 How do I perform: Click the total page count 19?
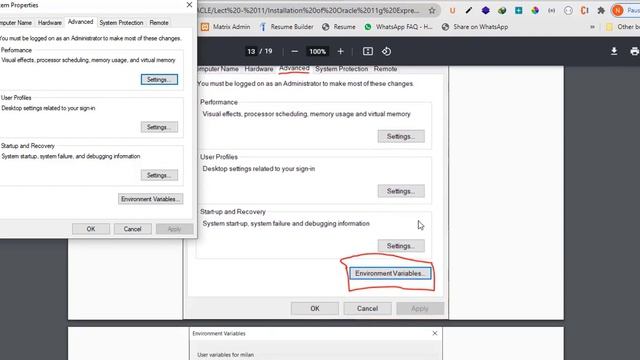click(268, 51)
